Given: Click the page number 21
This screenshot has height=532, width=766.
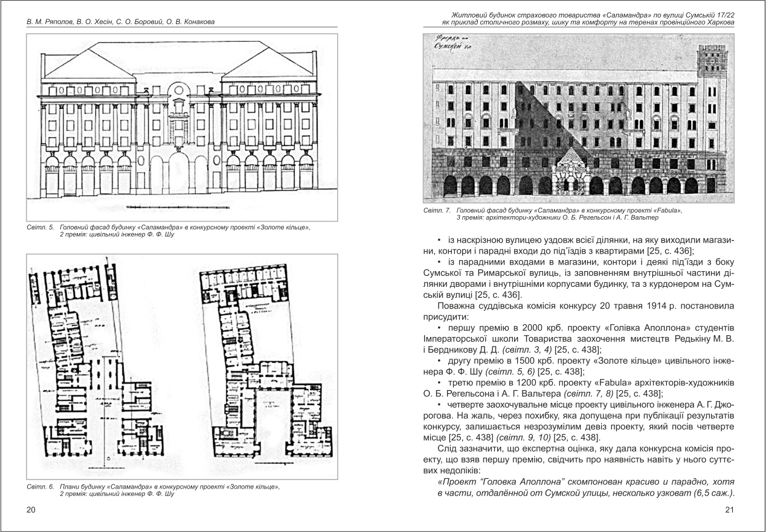Looking at the screenshot, I should pos(729,510).
